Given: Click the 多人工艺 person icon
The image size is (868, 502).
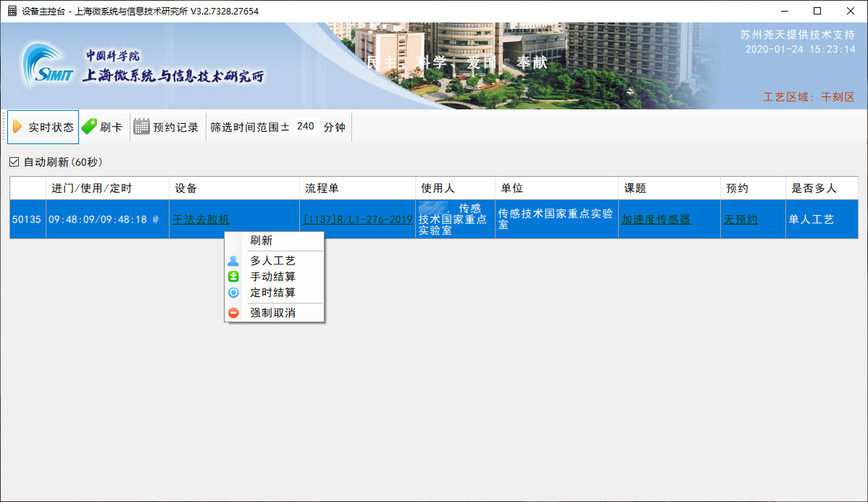Looking at the screenshot, I should point(233,261).
